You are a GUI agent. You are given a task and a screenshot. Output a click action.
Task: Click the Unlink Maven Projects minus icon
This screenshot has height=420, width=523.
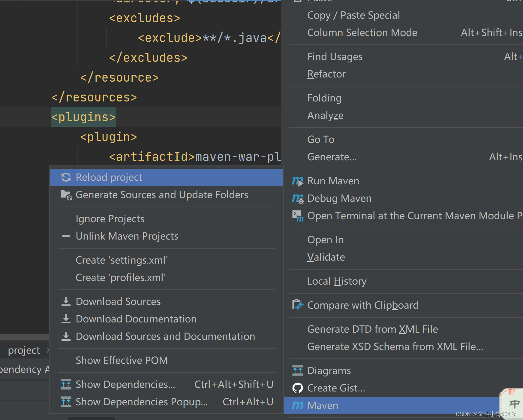click(x=66, y=236)
